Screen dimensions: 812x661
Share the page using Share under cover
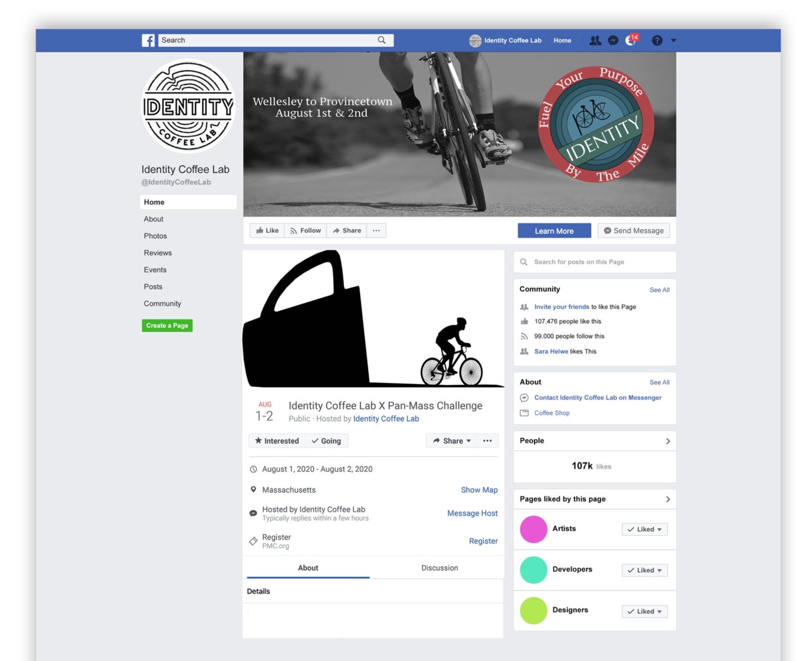click(347, 231)
